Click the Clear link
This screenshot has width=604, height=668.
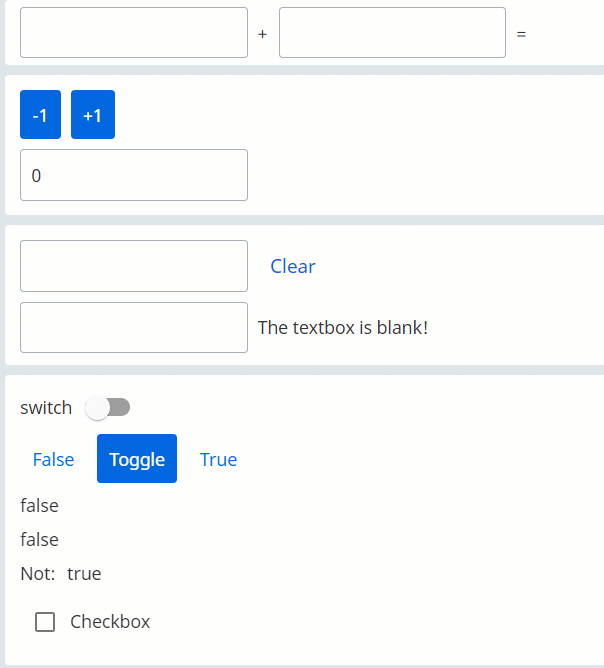[293, 266]
